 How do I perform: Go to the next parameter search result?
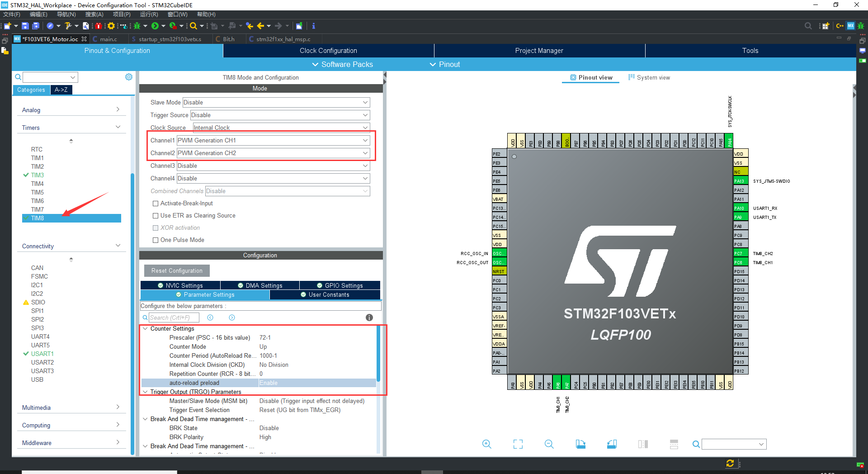(x=232, y=318)
